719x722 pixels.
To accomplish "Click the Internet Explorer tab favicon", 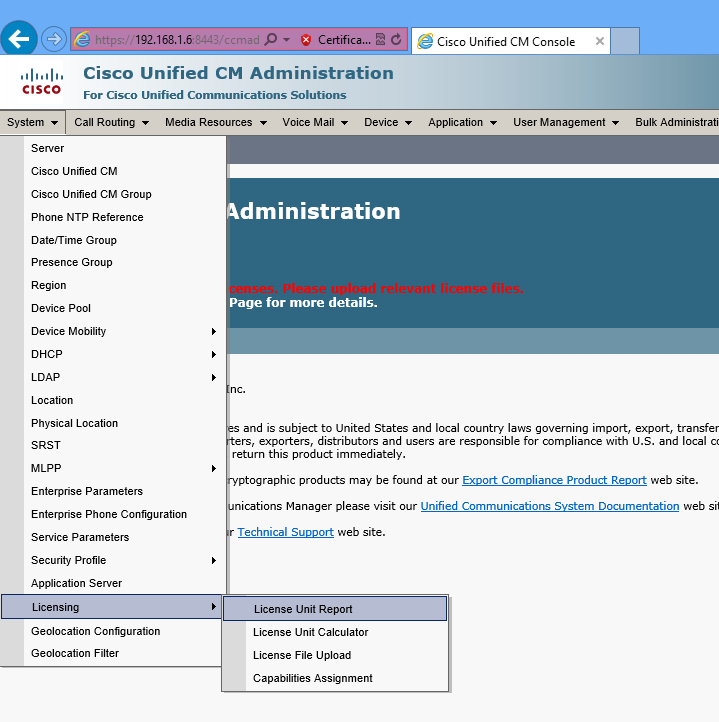I will [x=425, y=41].
